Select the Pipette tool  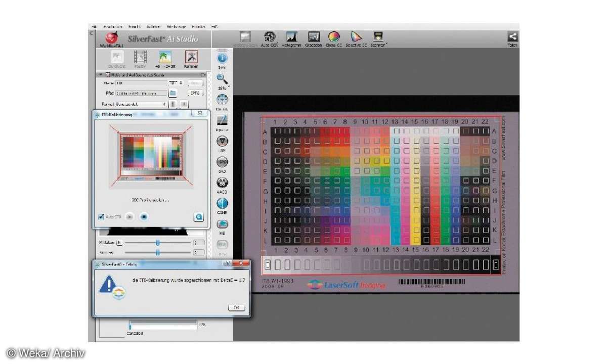(x=222, y=120)
